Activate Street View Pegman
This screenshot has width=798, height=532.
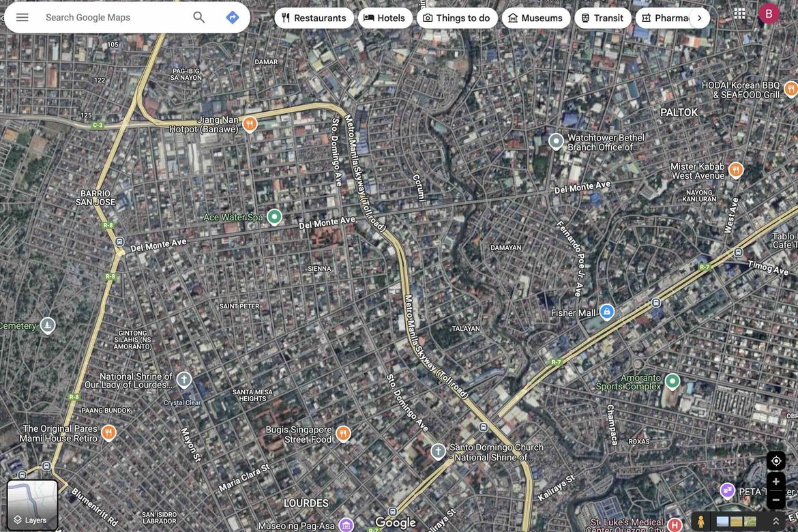pos(700,522)
